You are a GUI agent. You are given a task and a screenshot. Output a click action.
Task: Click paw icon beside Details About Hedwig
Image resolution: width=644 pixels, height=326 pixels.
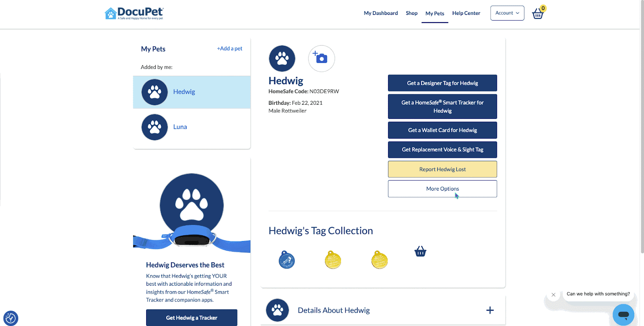click(x=277, y=310)
